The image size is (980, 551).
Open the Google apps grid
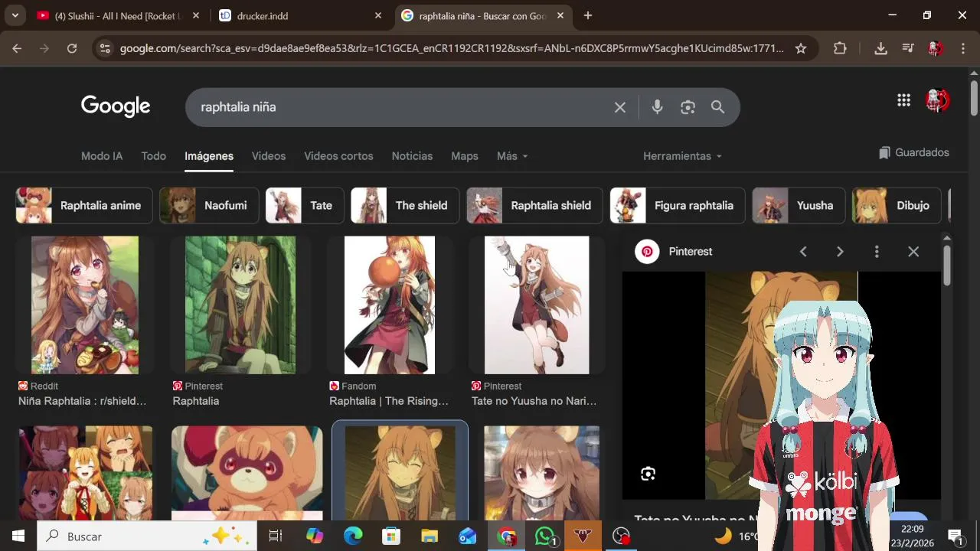click(x=903, y=100)
